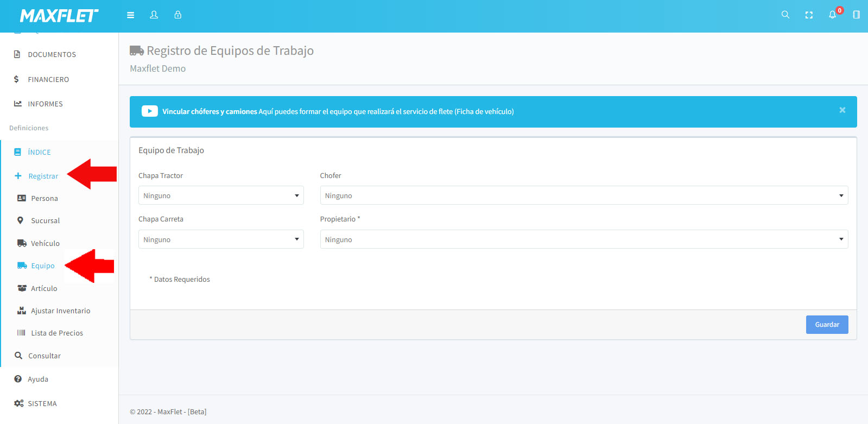Open the search magnifier in header
The image size is (868, 424).
point(785,15)
